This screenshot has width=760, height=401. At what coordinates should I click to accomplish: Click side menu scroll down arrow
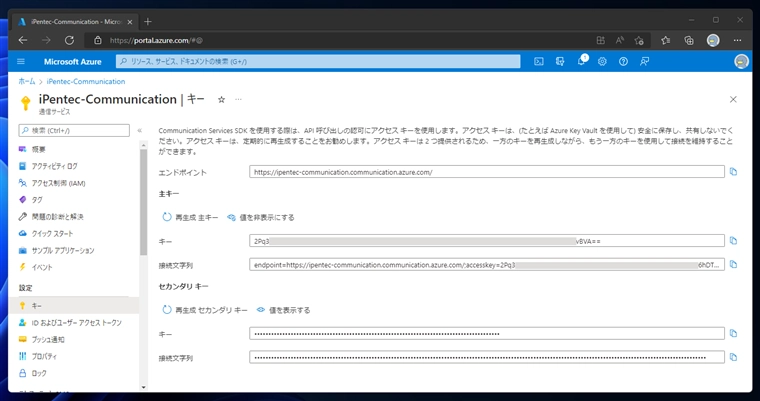click(143, 387)
